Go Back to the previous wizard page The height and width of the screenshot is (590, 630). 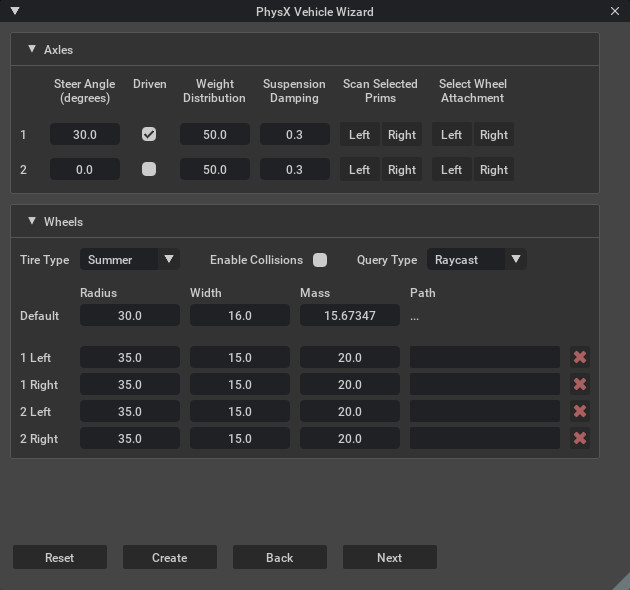[x=279, y=557]
